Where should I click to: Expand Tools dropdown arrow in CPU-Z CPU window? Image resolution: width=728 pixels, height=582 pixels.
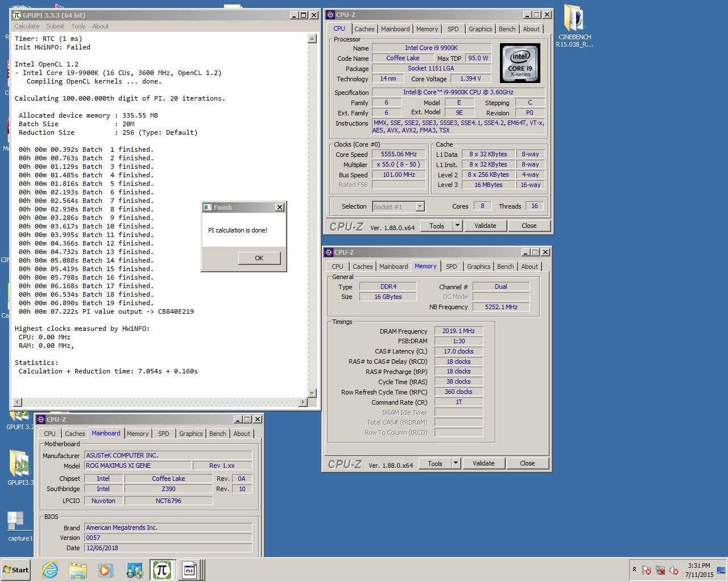(x=457, y=226)
